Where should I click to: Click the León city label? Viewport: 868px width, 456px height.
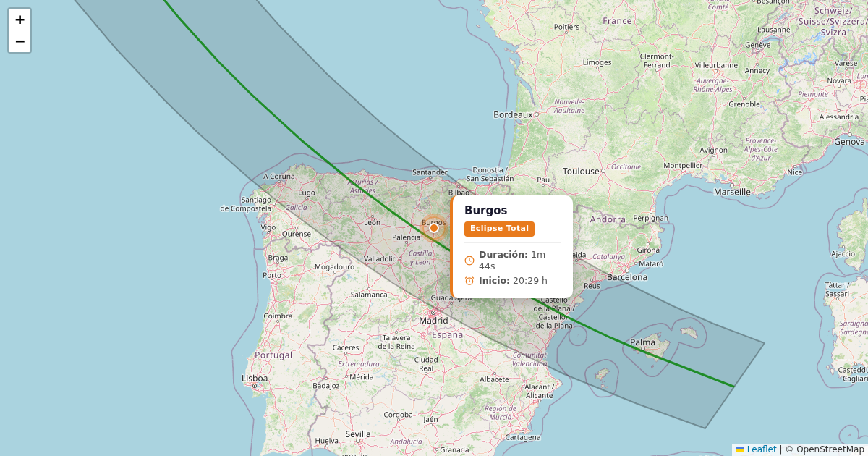(373, 222)
